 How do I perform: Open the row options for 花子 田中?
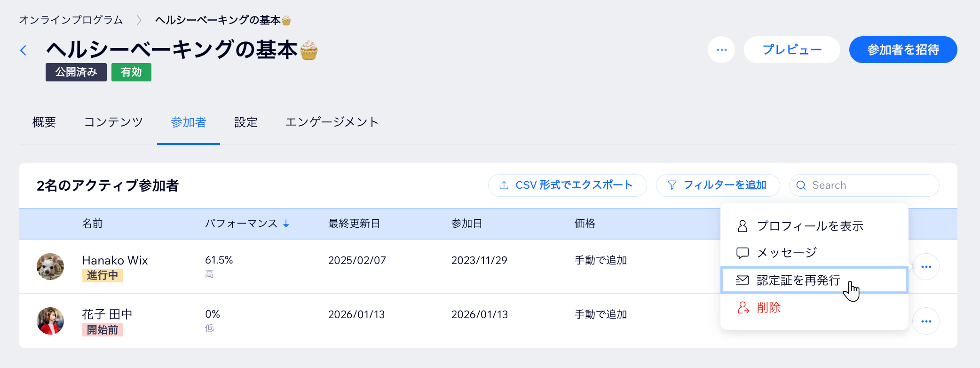coord(926,321)
